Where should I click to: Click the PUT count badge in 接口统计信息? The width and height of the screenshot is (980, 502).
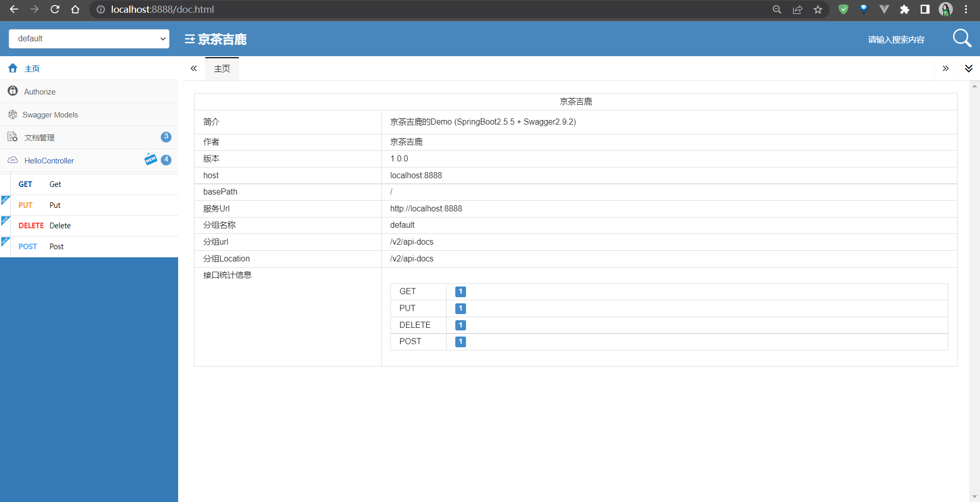tap(460, 308)
